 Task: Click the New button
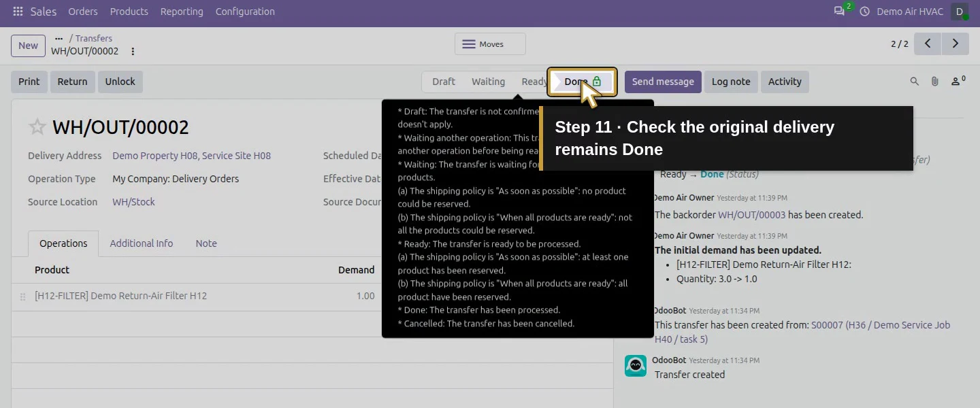coord(28,46)
